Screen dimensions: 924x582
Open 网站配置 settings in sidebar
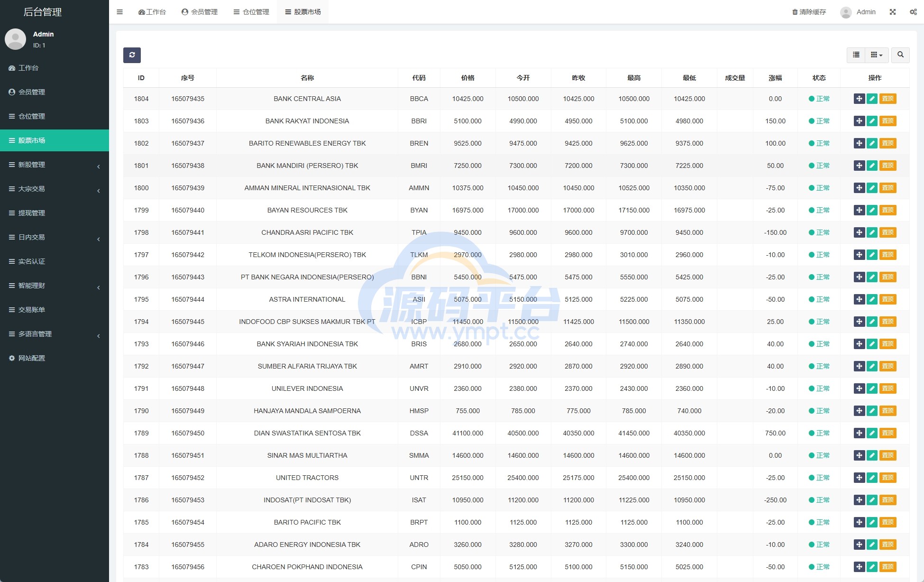click(x=55, y=358)
